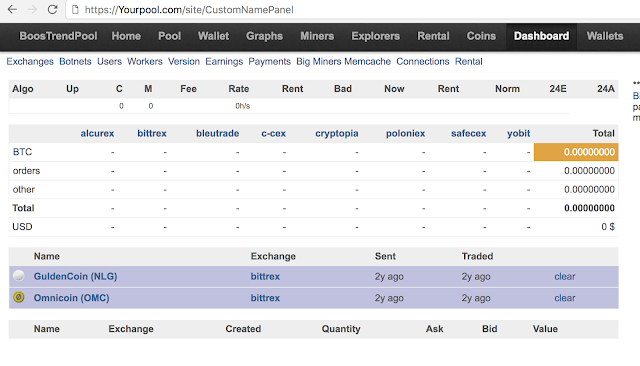The height and width of the screenshot is (366, 640).
Task: Click the page info icon in address bar
Action: (75, 9)
